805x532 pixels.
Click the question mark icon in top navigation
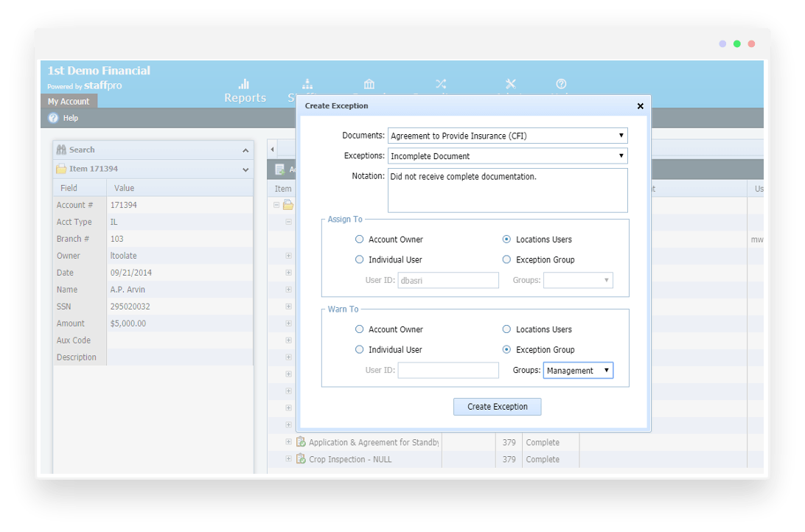click(561, 84)
